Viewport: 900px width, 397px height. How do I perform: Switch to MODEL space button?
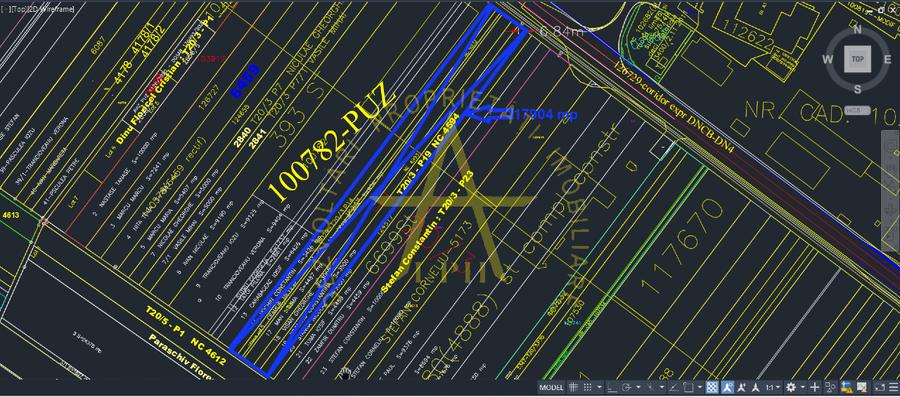point(551,387)
